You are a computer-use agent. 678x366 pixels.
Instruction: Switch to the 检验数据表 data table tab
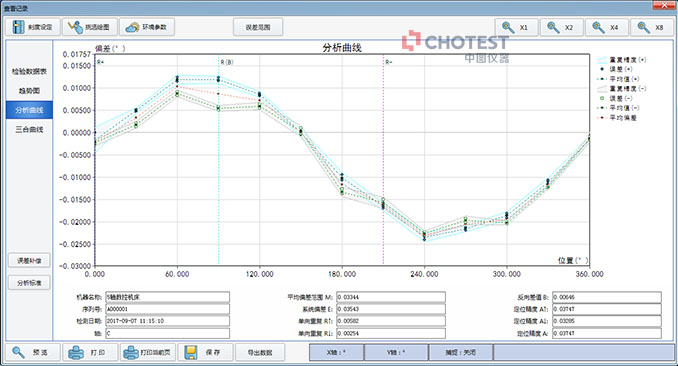tap(29, 71)
